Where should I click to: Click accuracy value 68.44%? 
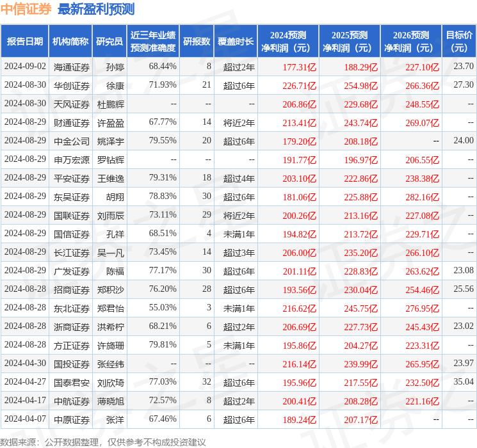(163, 67)
